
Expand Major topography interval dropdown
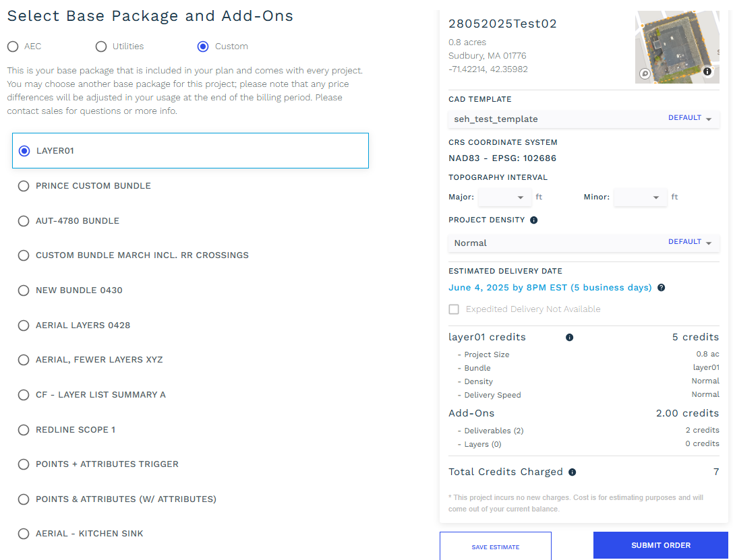coord(504,197)
